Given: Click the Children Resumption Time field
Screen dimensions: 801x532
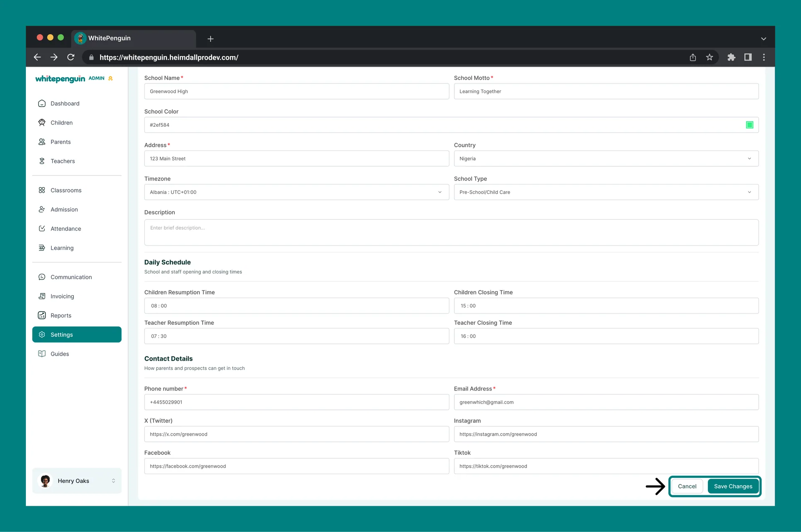Looking at the screenshot, I should click(x=297, y=306).
